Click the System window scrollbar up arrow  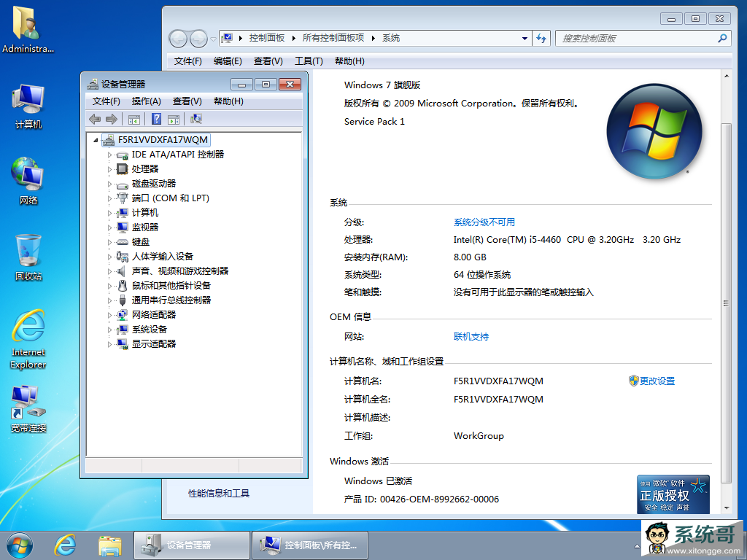pos(727,76)
